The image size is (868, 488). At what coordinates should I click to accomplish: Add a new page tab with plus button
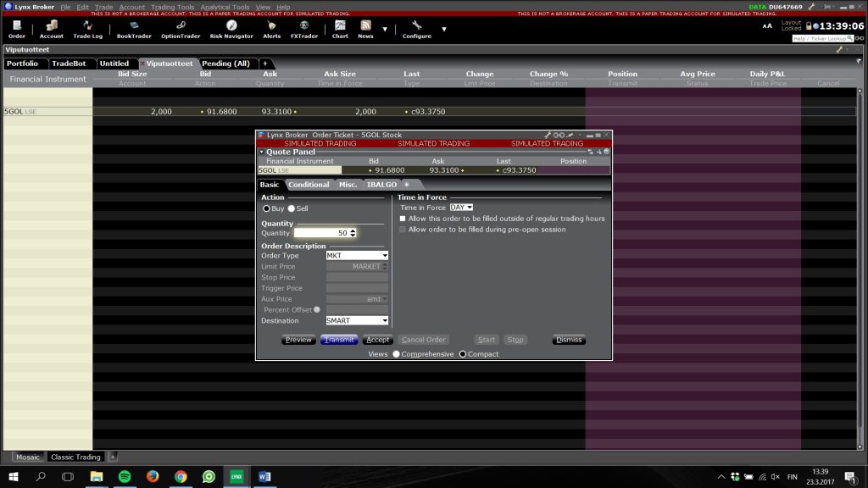click(x=265, y=64)
